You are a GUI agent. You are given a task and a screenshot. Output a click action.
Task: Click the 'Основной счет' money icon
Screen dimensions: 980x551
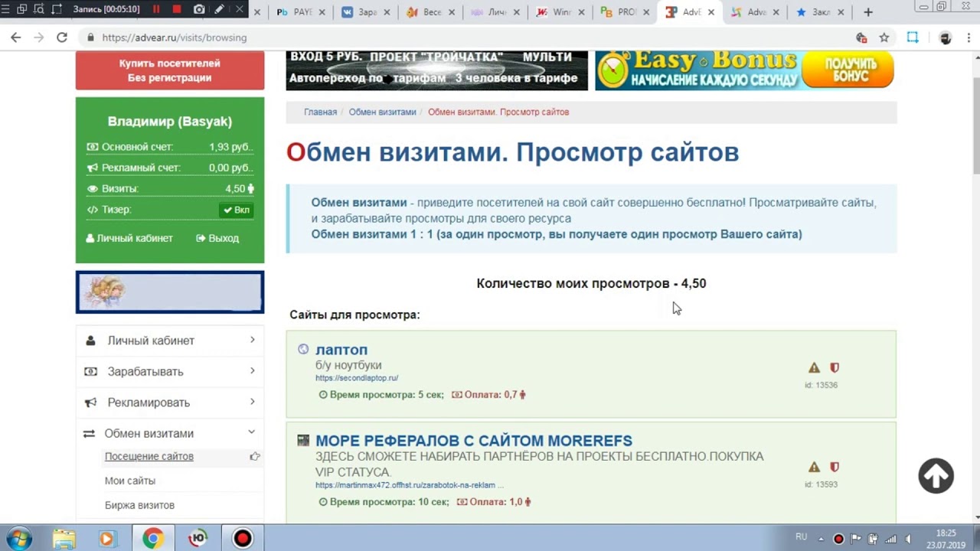pyautogui.click(x=93, y=147)
